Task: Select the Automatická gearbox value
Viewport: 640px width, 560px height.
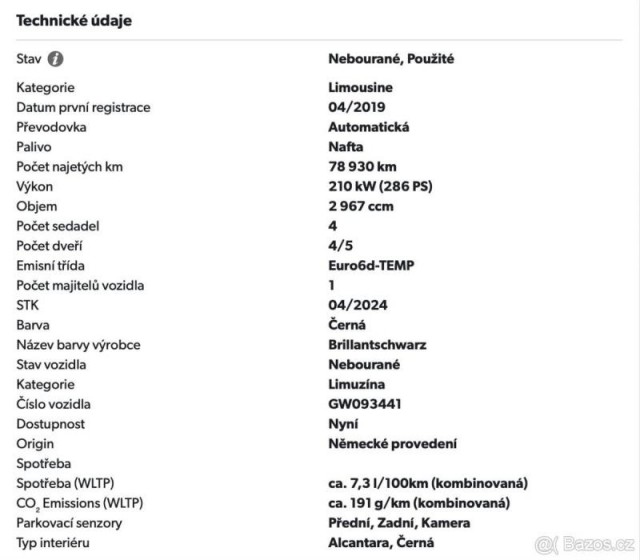Action: click(x=369, y=127)
